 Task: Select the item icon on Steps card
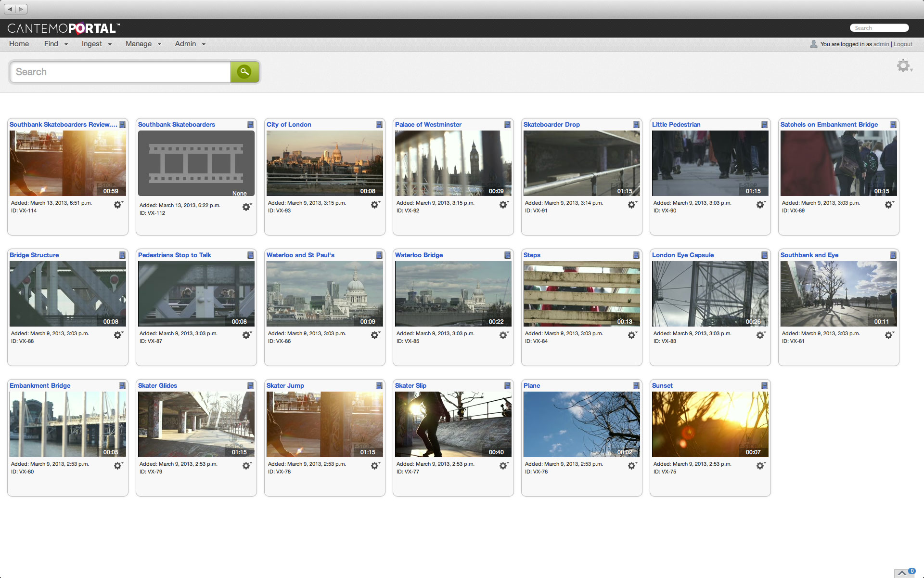click(x=636, y=255)
